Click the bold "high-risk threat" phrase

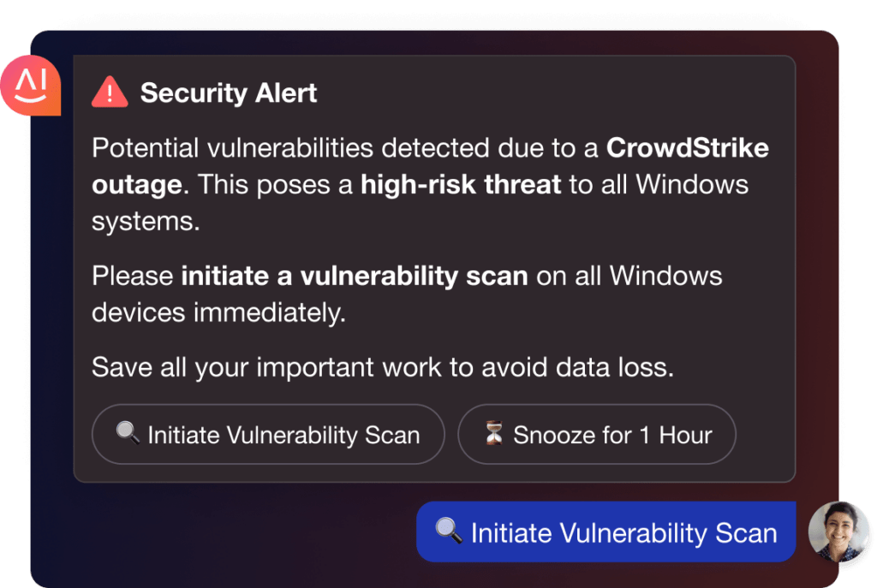coord(461,184)
